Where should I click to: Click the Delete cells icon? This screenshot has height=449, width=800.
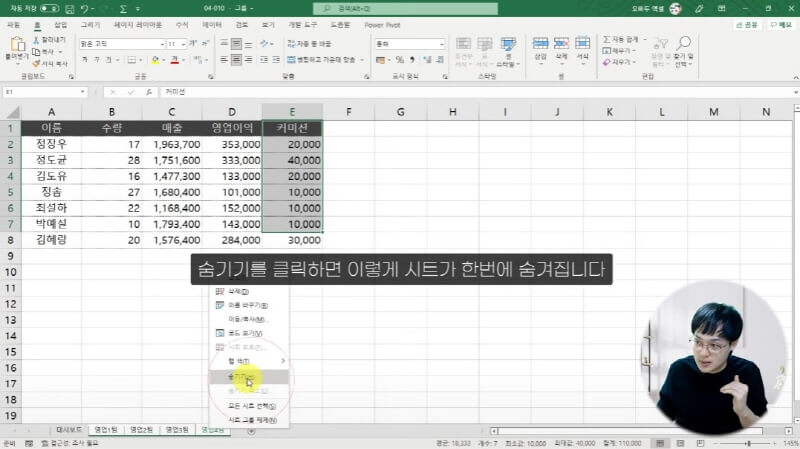(561, 43)
